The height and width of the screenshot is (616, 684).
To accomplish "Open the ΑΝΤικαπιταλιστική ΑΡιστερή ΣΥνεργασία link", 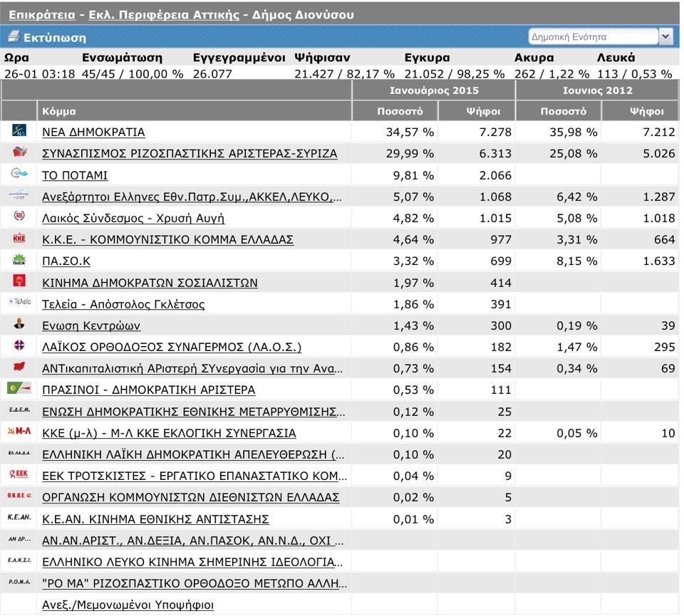I will click(x=192, y=368).
